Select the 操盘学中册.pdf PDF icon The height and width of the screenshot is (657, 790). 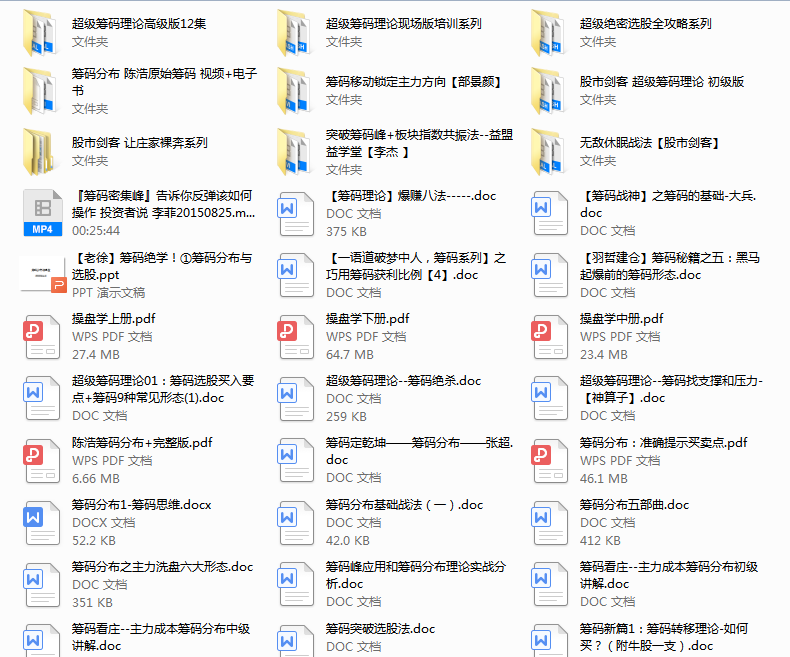(549, 336)
